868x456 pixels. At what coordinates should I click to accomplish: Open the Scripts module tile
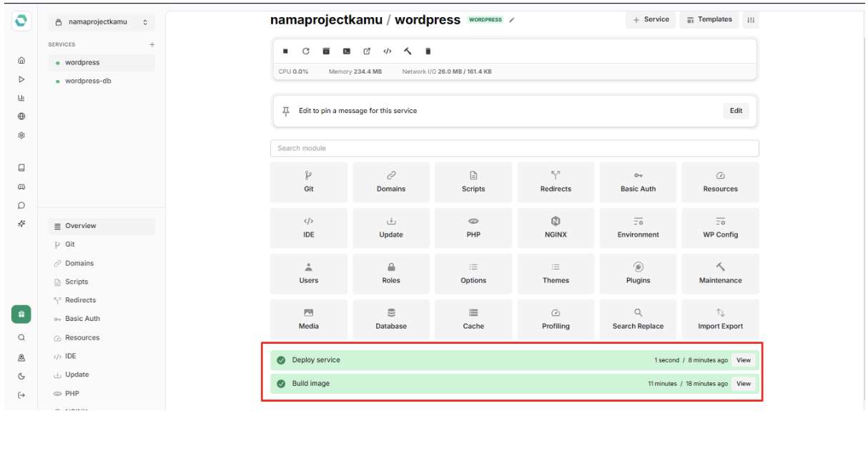coord(473,182)
